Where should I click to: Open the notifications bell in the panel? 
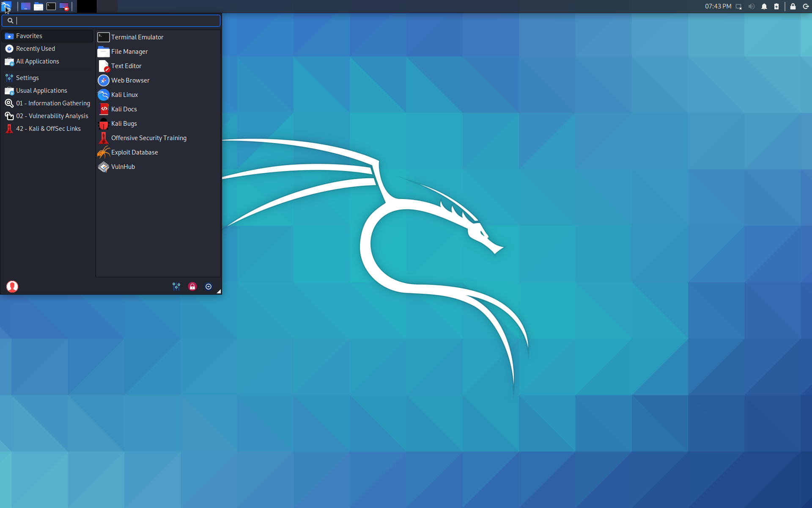(x=764, y=6)
